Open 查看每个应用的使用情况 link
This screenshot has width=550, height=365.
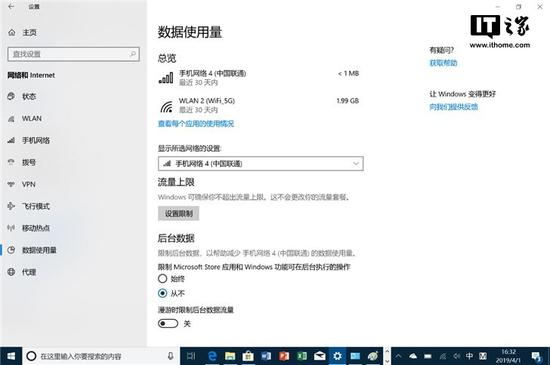tap(196, 123)
